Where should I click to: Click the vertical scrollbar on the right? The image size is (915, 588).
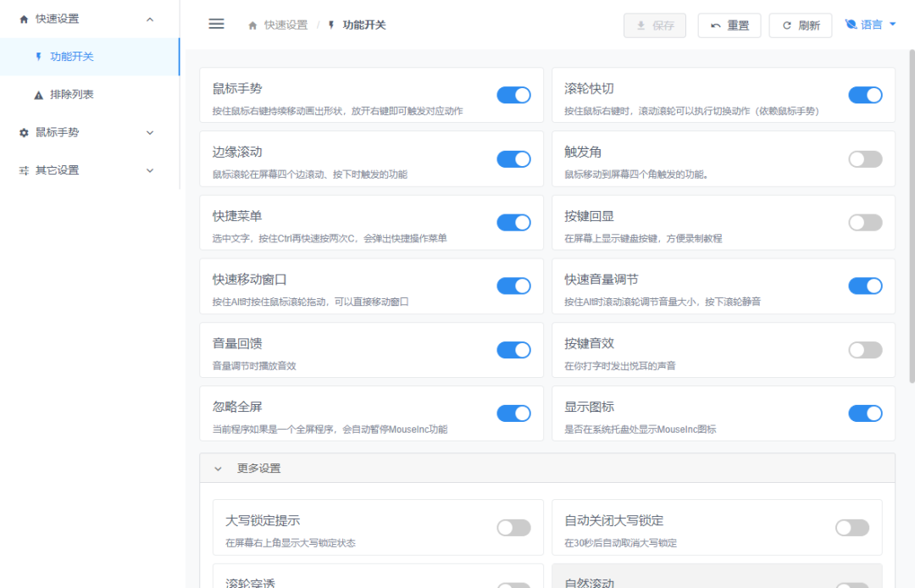point(911,212)
